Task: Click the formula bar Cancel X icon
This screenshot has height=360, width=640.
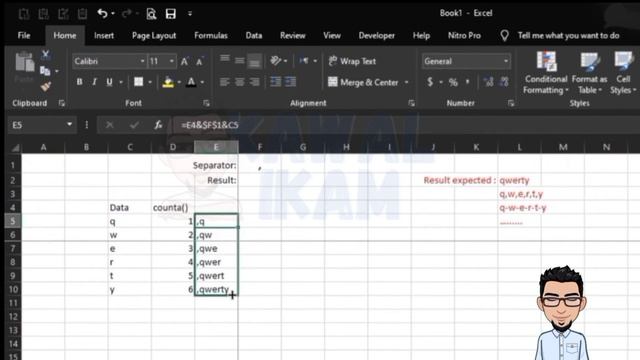Action: point(109,125)
